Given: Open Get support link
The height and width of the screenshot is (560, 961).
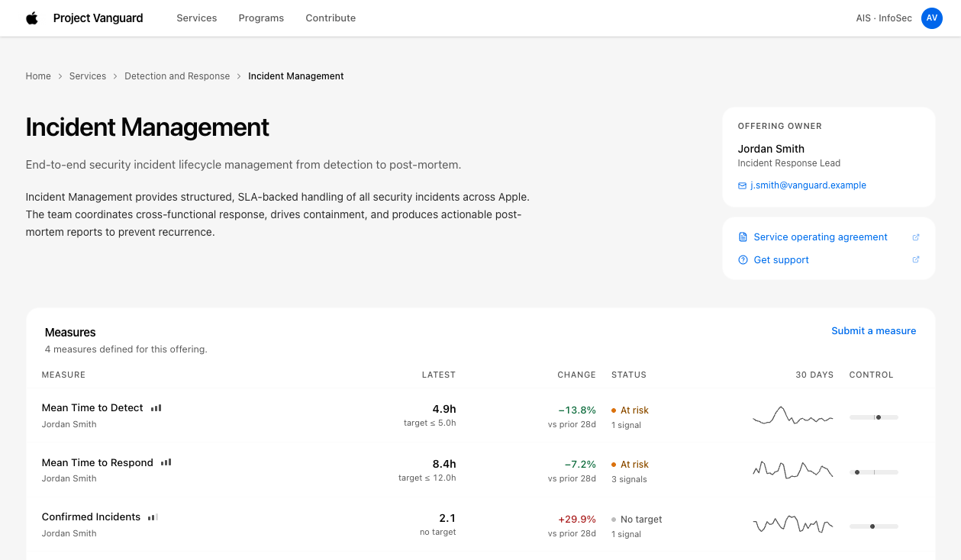Looking at the screenshot, I should (781, 260).
